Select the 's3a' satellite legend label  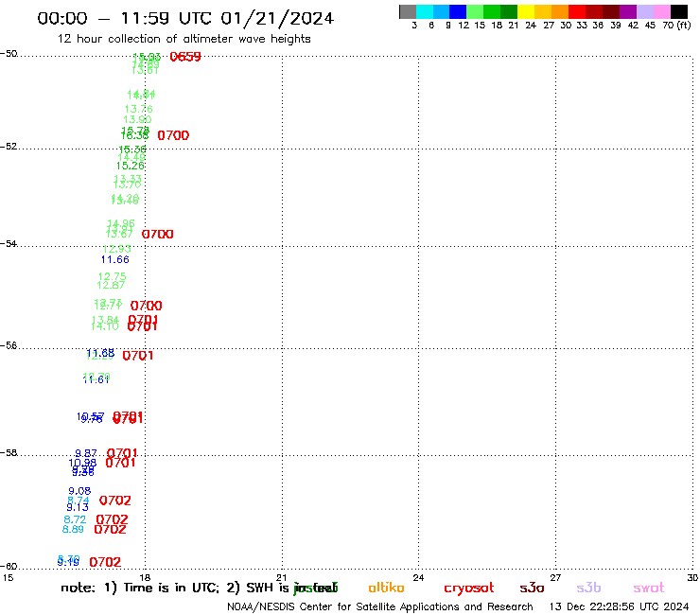pyautogui.click(x=532, y=588)
